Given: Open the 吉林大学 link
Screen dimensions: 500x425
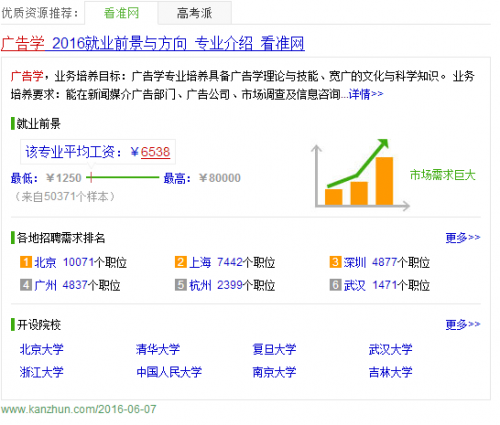Looking at the screenshot, I should point(390,372).
